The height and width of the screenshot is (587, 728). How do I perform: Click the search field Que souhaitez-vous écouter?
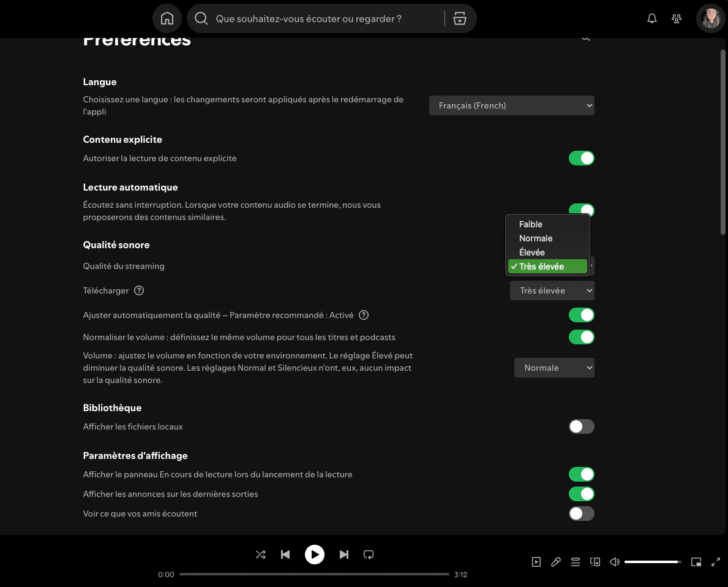309,18
